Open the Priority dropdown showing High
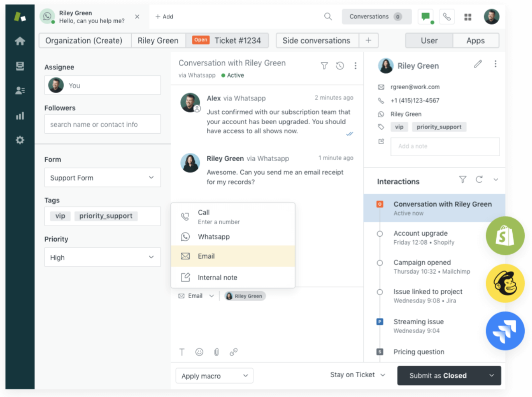 pyautogui.click(x=102, y=257)
